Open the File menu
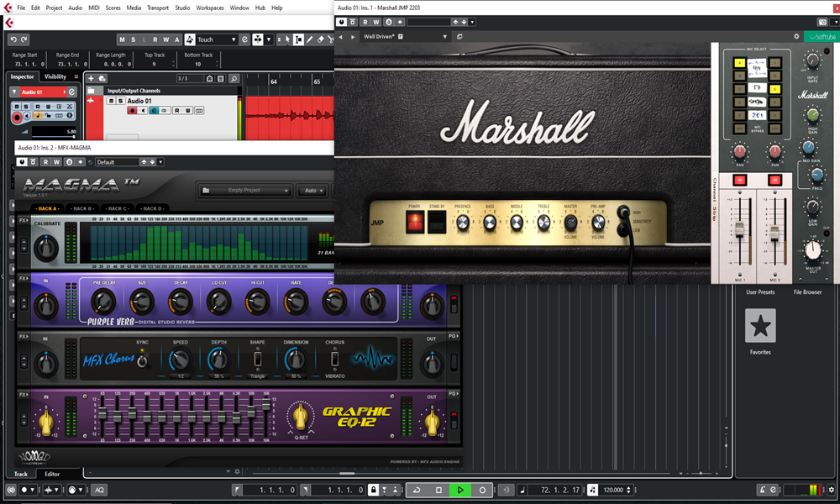This screenshot has width=840, height=504. point(21,8)
